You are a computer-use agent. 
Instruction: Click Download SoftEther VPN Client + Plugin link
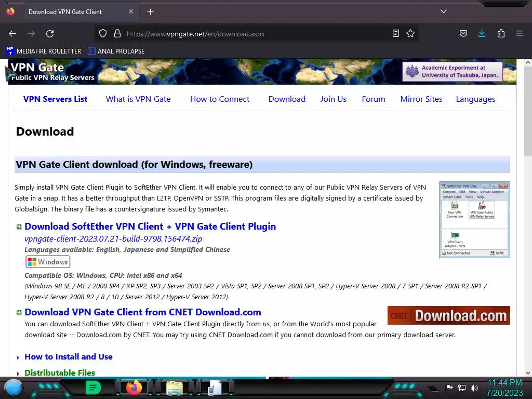pyautogui.click(x=150, y=227)
